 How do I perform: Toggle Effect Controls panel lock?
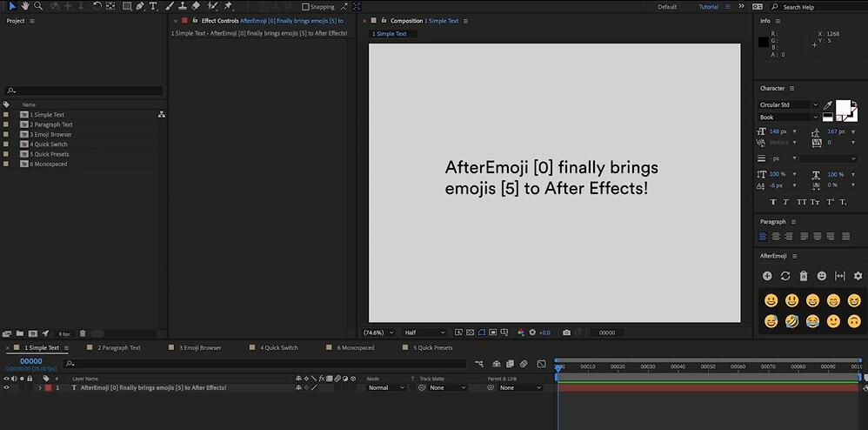tap(195, 21)
